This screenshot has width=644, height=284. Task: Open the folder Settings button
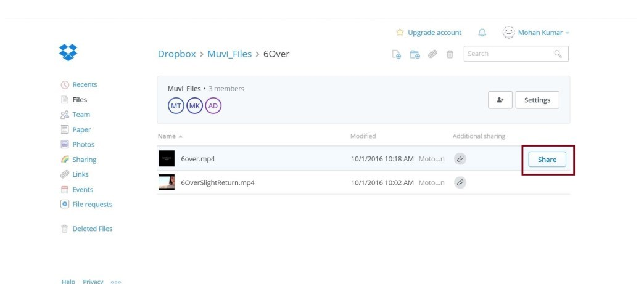(x=537, y=100)
